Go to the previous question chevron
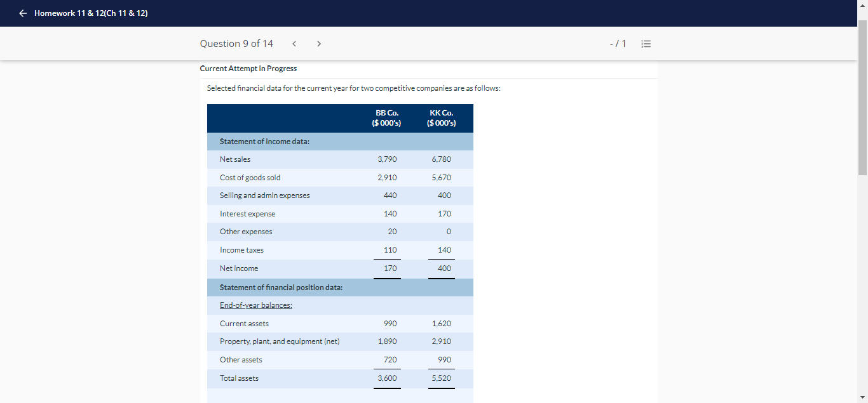The image size is (868, 403). click(294, 44)
